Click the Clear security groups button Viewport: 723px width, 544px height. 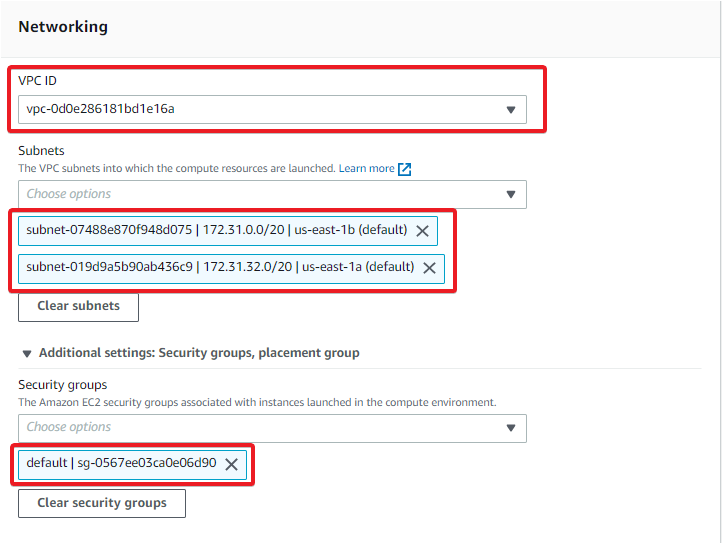[x=102, y=503]
